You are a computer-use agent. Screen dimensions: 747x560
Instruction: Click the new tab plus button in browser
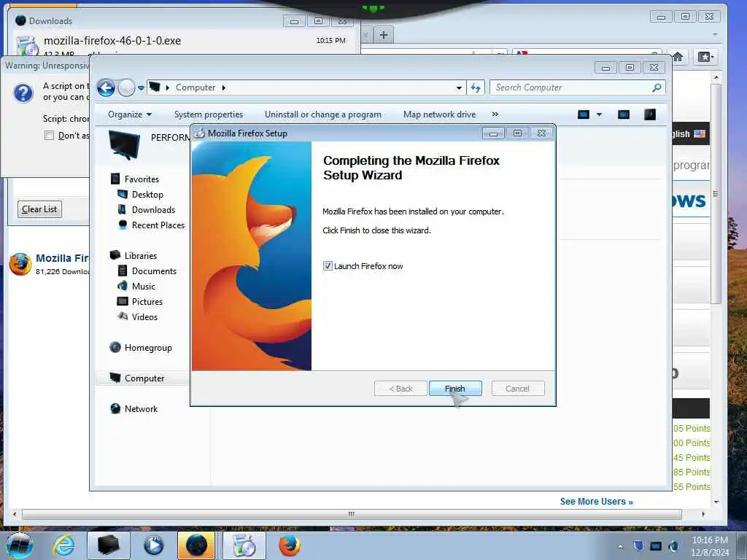coord(384,35)
